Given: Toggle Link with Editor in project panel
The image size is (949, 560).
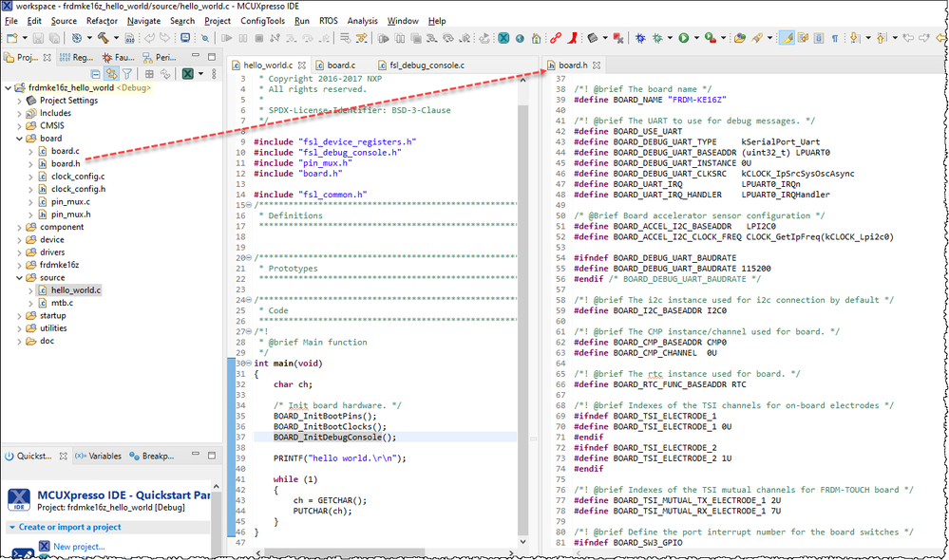Looking at the screenshot, I should click(x=111, y=74).
